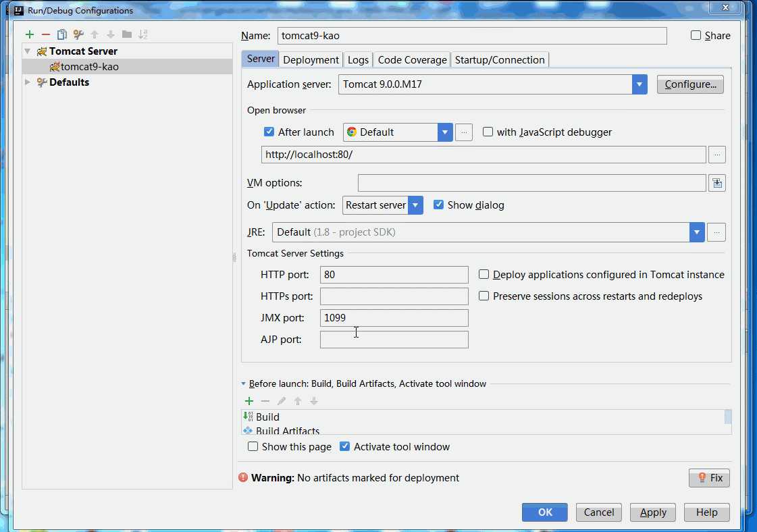757x532 pixels.
Task: Expand the VM options editor icon
Action: click(x=717, y=183)
